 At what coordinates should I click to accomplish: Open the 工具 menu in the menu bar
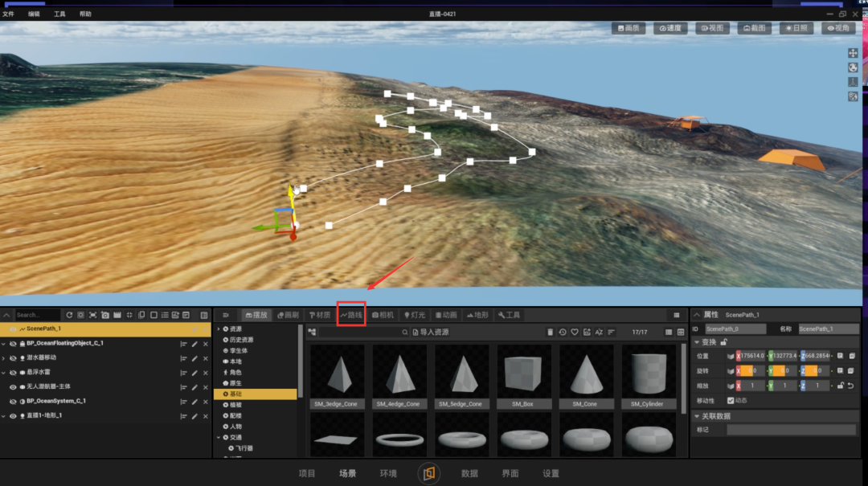tap(59, 14)
